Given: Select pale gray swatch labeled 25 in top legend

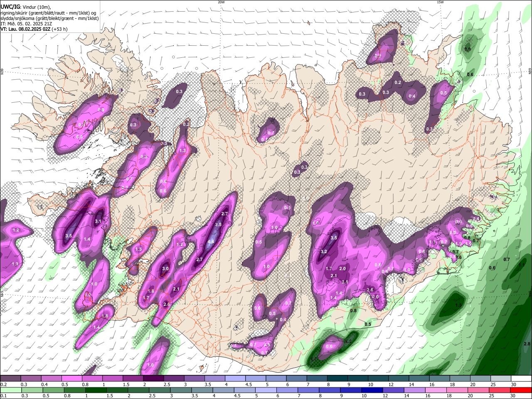Looking at the screenshot, I should 501,379.
